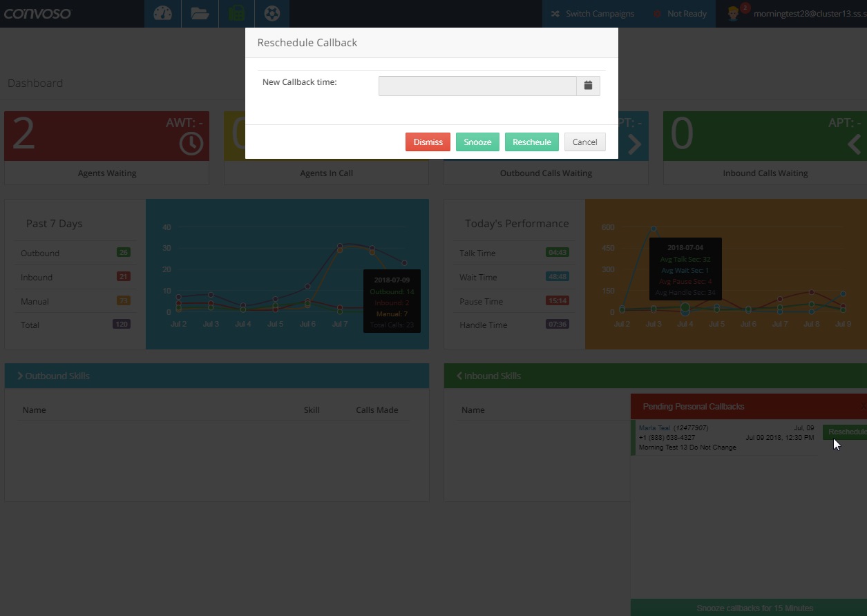Image resolution: width=867 pixels, height=616 pixels.
Task: Click the New Callback time input field
Action: tap(477, 86)
